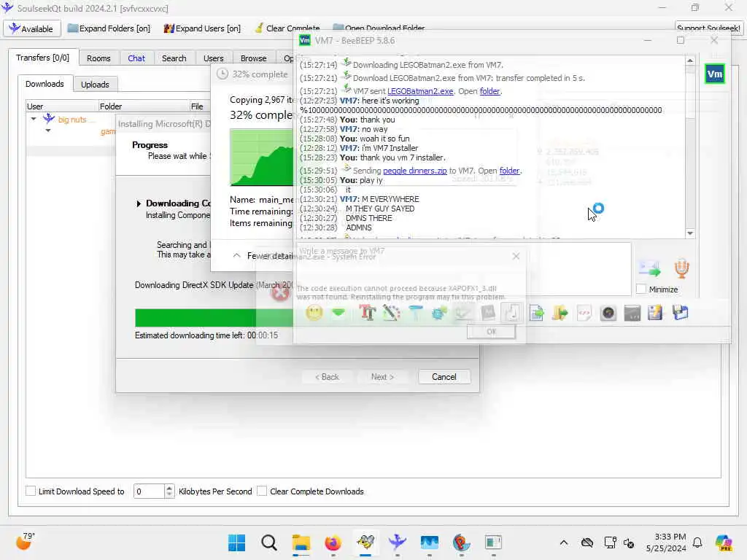Open the chat font TT icon
Image resolution: width=747 pixels, height=560 pixels.
coord(368,313)
